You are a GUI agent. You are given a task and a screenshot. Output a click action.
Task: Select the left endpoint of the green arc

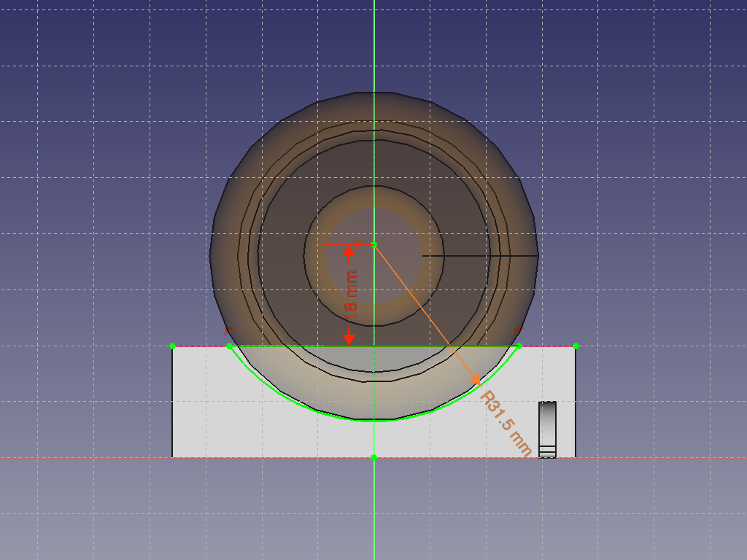click(x=229, y=346)
